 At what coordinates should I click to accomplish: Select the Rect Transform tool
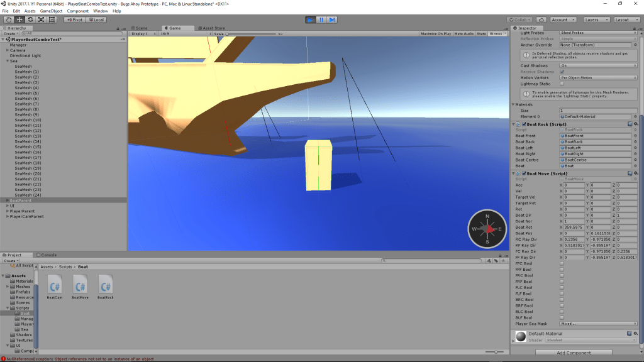(x=52, y=19)
